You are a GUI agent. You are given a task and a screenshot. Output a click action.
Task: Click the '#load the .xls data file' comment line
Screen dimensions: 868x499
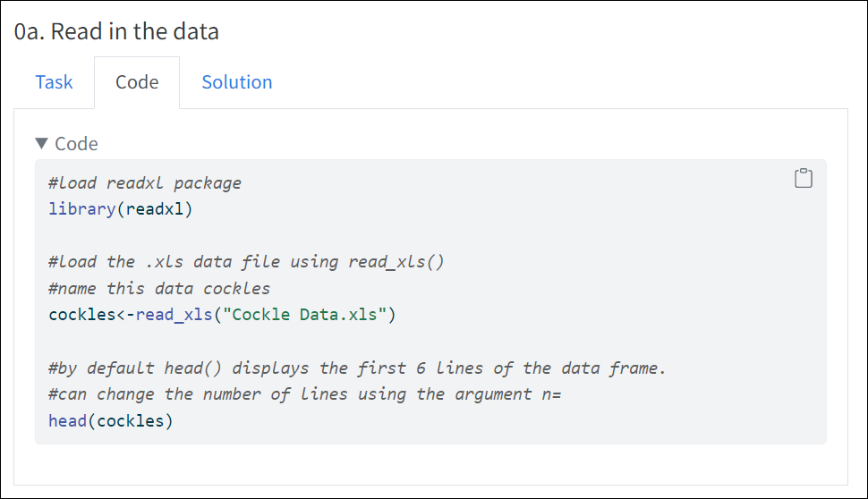pyautogui.click(x=246, y=262)
